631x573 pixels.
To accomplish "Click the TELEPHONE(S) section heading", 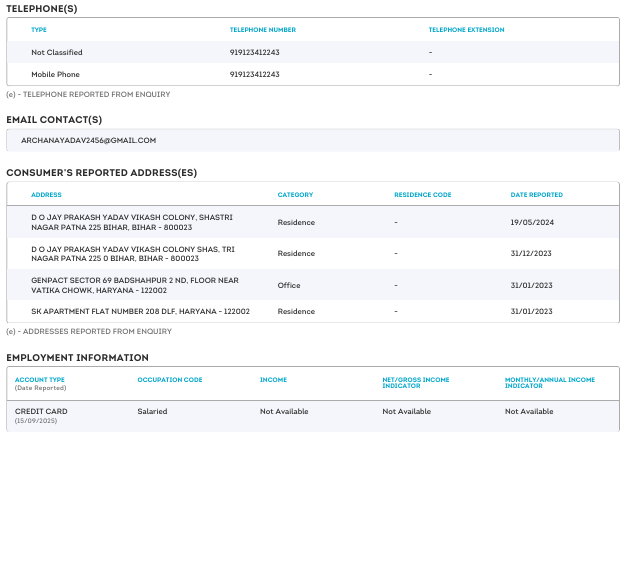I will [41, 9].
